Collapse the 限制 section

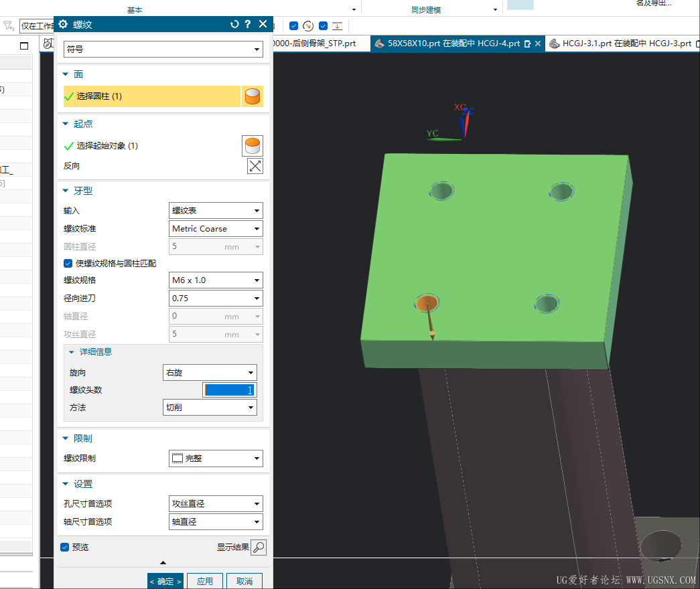click(x=66, y=438)
